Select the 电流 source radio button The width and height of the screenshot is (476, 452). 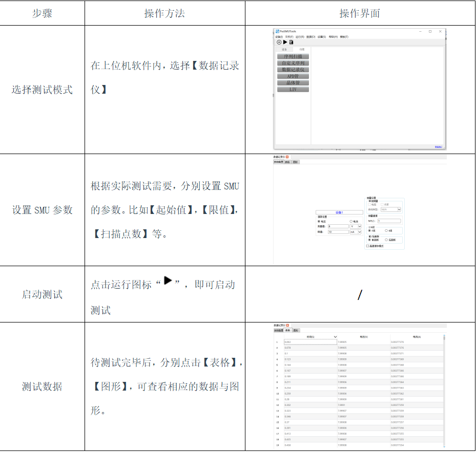(x=351, y=221)
